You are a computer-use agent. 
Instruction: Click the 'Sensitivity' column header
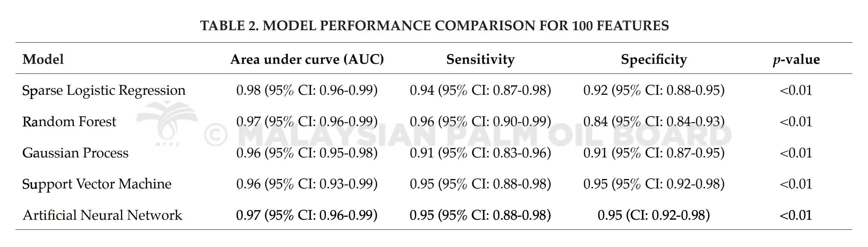480,59
